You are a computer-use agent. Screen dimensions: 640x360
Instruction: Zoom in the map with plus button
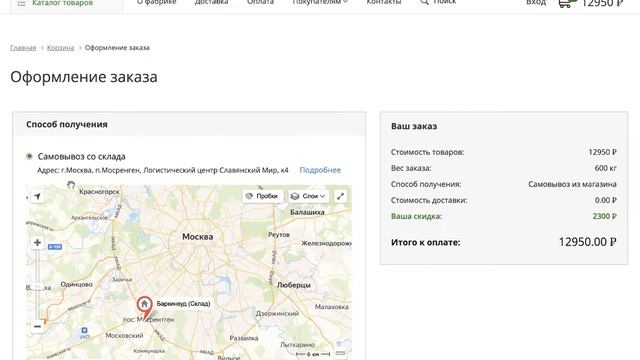[37, 243]
